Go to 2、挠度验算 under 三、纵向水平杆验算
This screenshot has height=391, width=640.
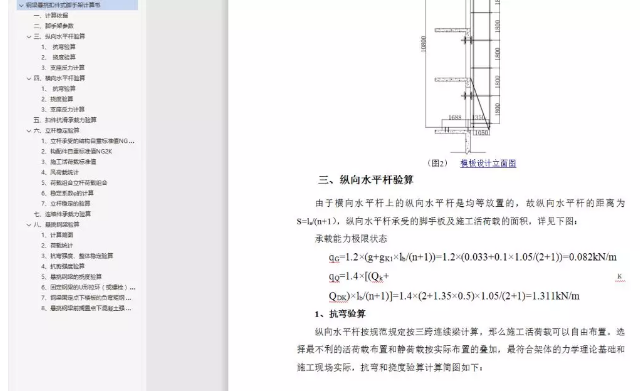point(58,57)
